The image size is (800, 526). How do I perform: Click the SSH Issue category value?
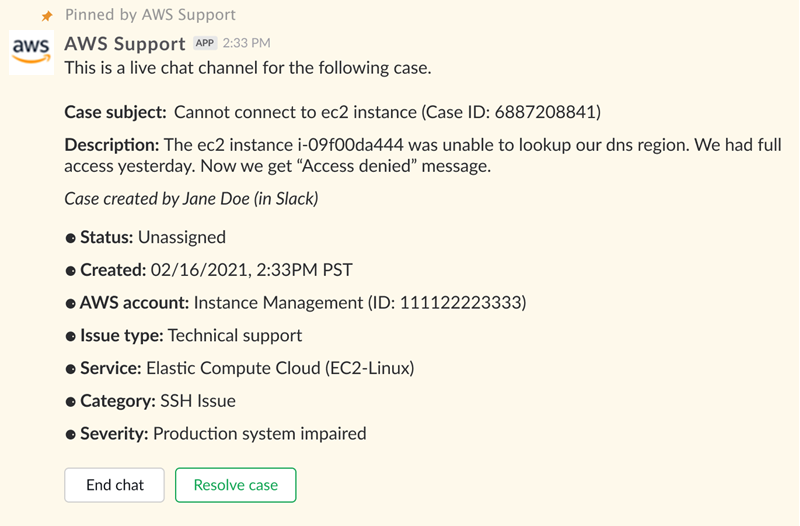pos(198,401)
